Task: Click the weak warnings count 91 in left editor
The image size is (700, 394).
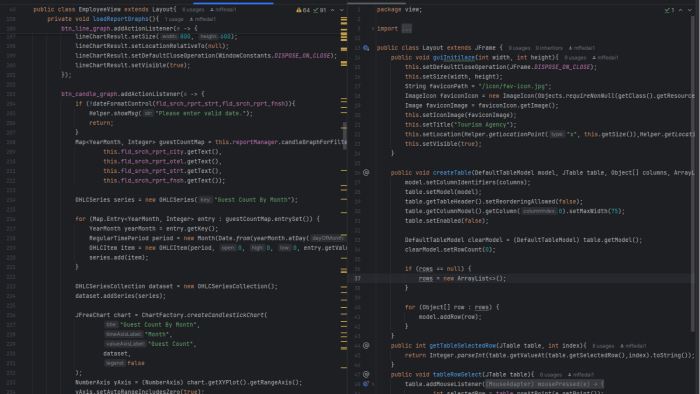Action: pyautogui.click(x=320, y=10)
